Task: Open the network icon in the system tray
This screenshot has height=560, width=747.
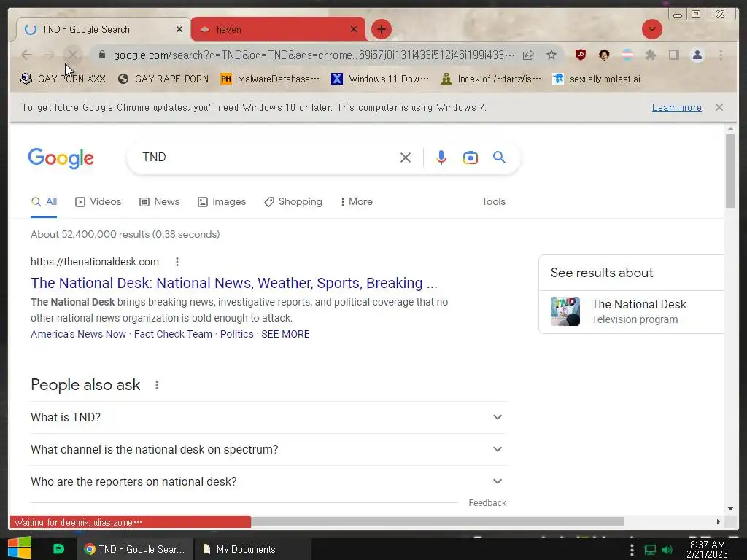Action: (x=650, y=550)
